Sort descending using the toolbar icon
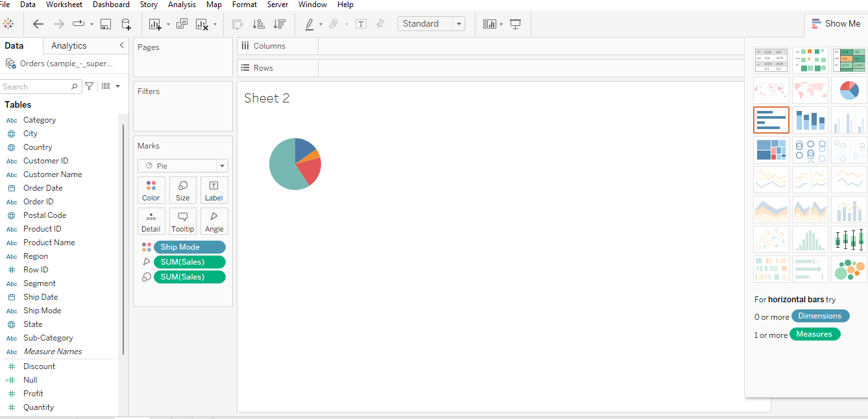Image resolution: width=868 pixels, height=419 pixels. click(x=279, y=23)
